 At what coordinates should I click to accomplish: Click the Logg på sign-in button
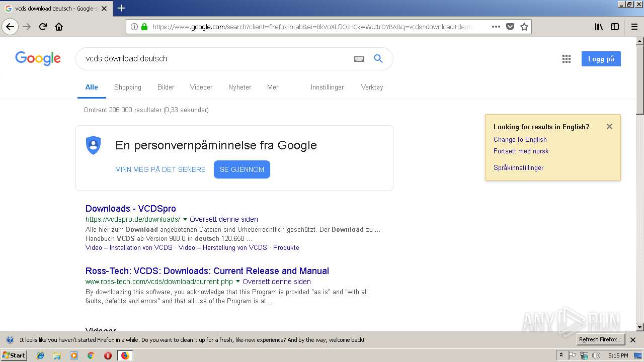tap(601, 59)
